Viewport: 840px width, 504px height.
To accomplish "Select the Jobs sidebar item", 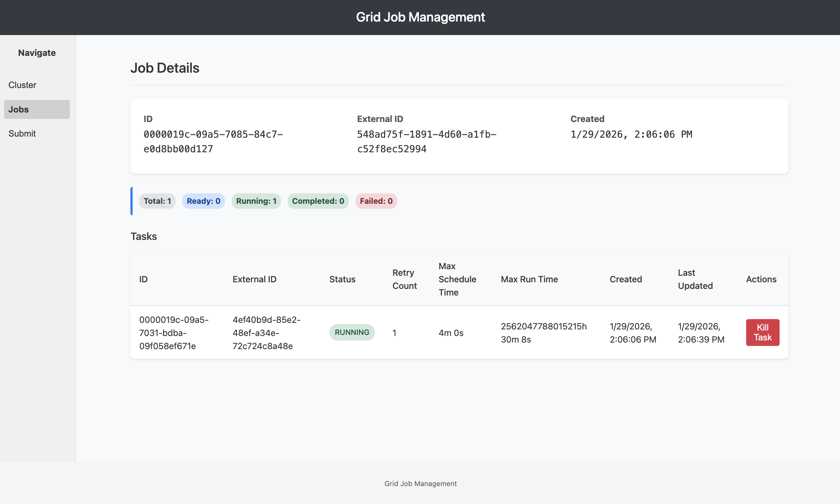I will point(37,110).
